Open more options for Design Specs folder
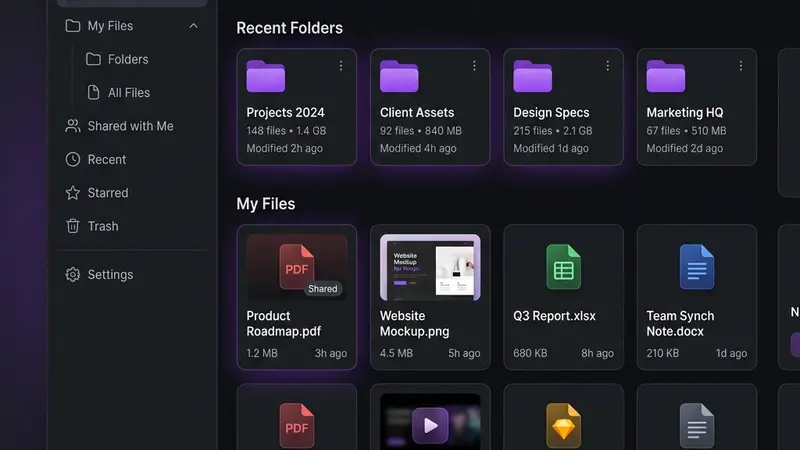This screenshot has width=800, height=450. click(x=608, y=66)
